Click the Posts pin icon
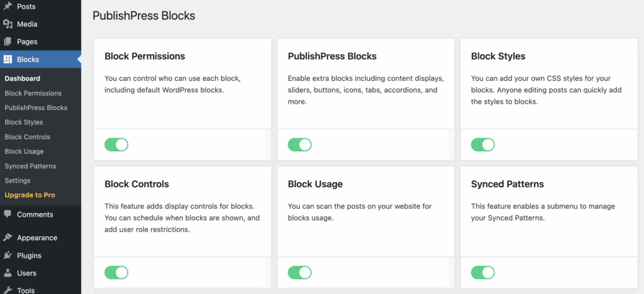The width and height of the screenshot is (644, 294). tap(8, 6)
